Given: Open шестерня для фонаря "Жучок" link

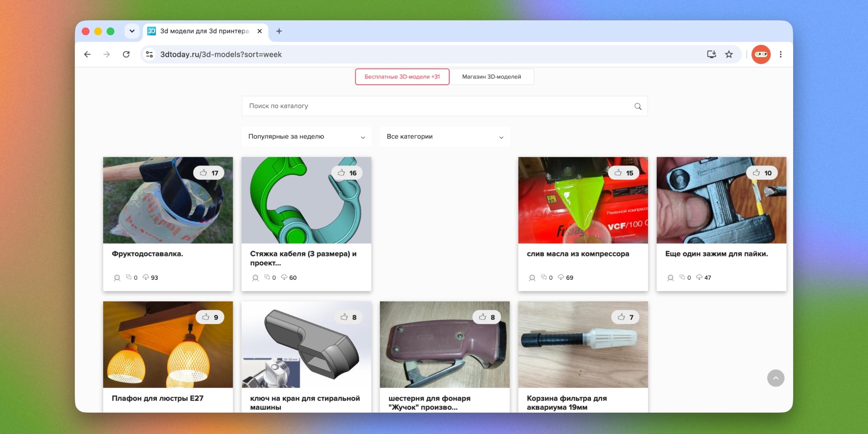Looking at the screenshot, I should coord(429,402).
